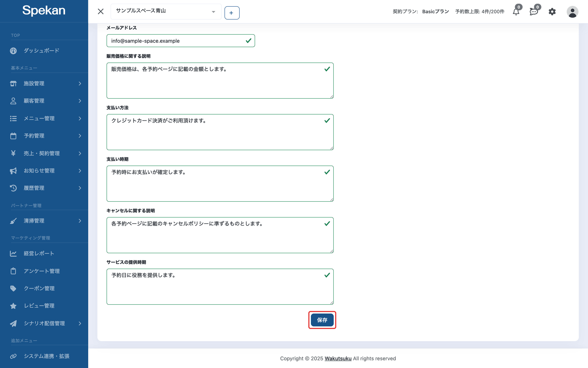Open the notifications bell icon
The height and width of the screenshot is (368, 588).
[x=516, y=12]
